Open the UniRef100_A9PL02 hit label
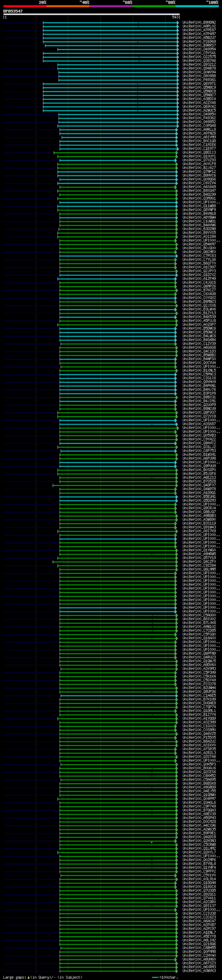This screenshot has width=222, height=980. point(199,26)
